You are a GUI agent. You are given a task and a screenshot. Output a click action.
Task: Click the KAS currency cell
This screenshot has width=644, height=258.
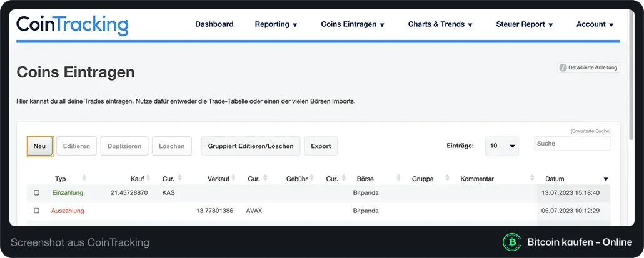tap(168, 193)
